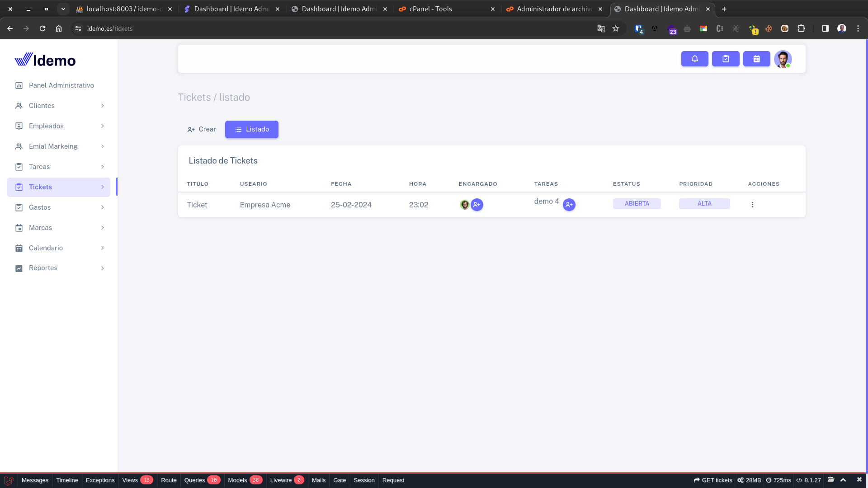Screen dimensions: 868x488
Task: Click the add-user icon in Encargado column
Action: tap(476, 205)
